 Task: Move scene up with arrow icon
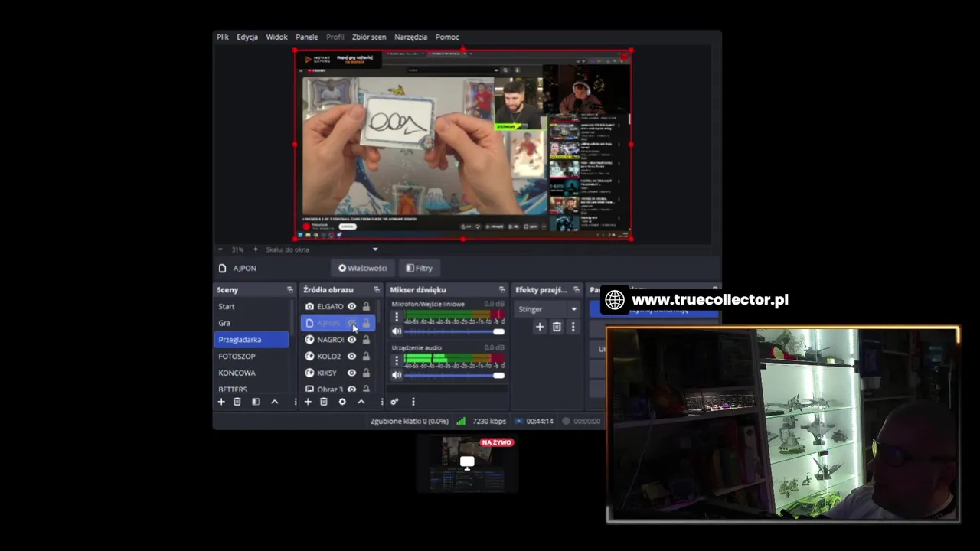pyautogui.click(x=274, y=402)
